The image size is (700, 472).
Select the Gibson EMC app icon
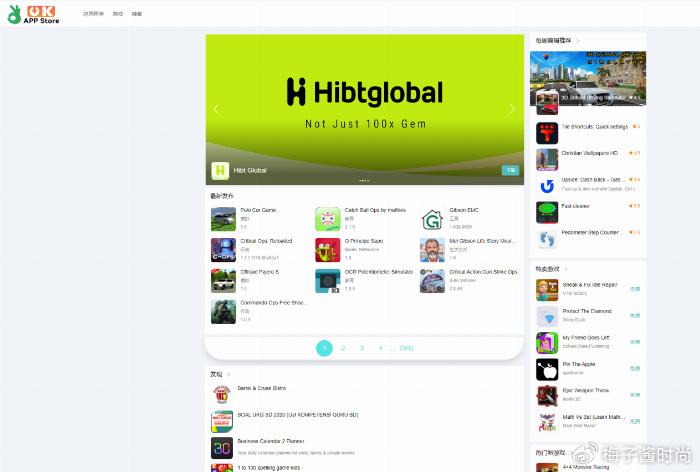[432, 219]
